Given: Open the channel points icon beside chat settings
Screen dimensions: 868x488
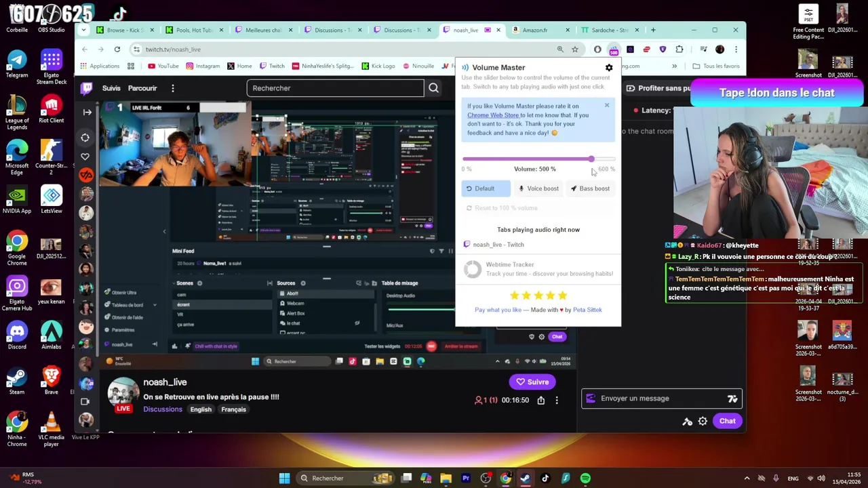Looking at the screenshot, I should tap(687, 422).
